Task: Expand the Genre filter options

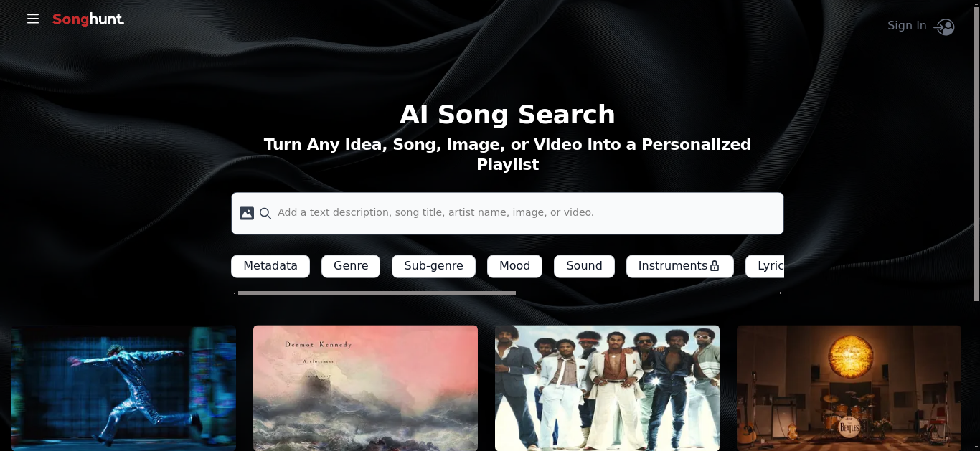Action: (351, 266)
